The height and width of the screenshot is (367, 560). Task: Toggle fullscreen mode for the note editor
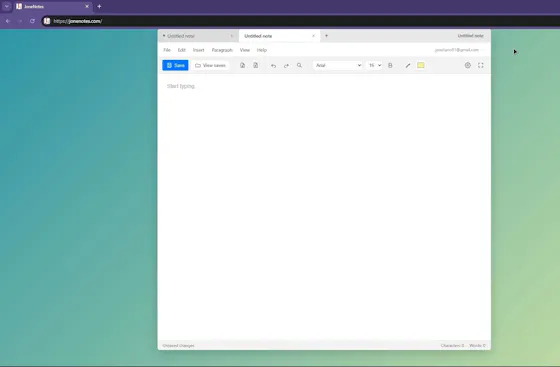(481, 65)
